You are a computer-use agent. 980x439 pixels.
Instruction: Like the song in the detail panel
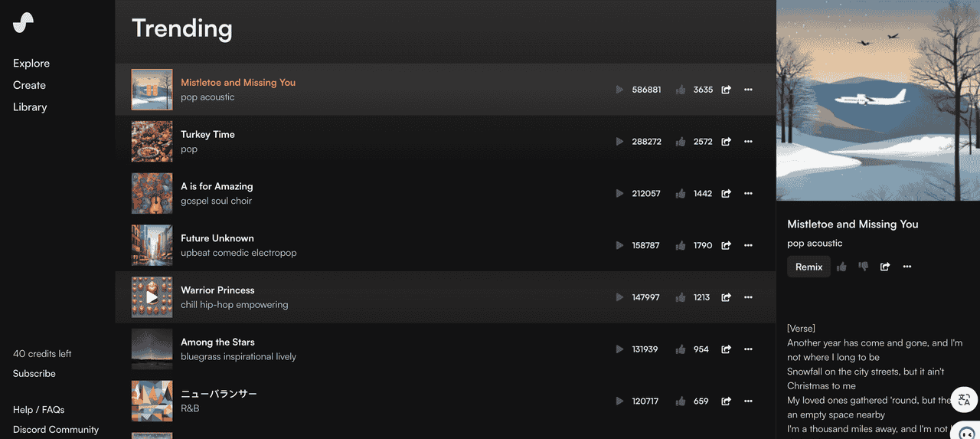842,267
